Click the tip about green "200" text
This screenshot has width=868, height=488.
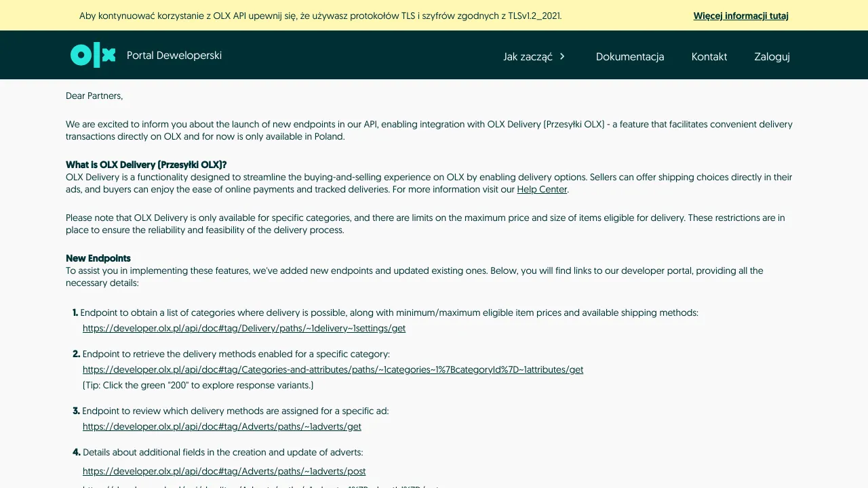pyautogui.click(x=198, y=385)
